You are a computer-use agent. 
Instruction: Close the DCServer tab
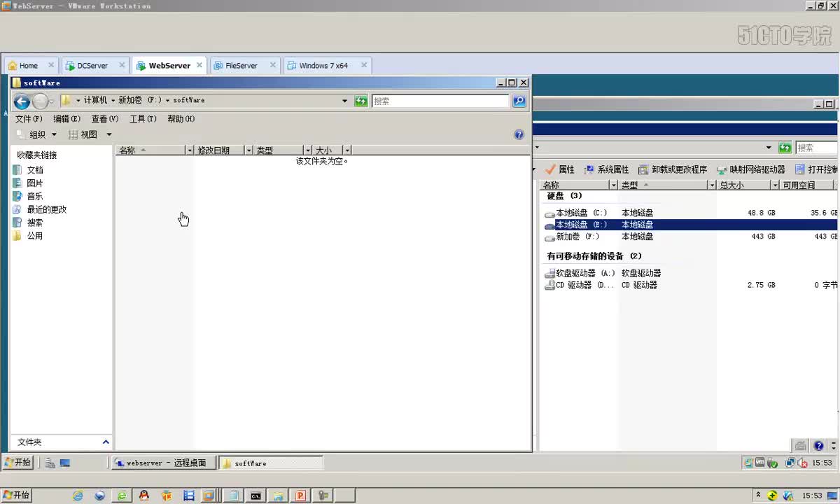click(122, 65)
